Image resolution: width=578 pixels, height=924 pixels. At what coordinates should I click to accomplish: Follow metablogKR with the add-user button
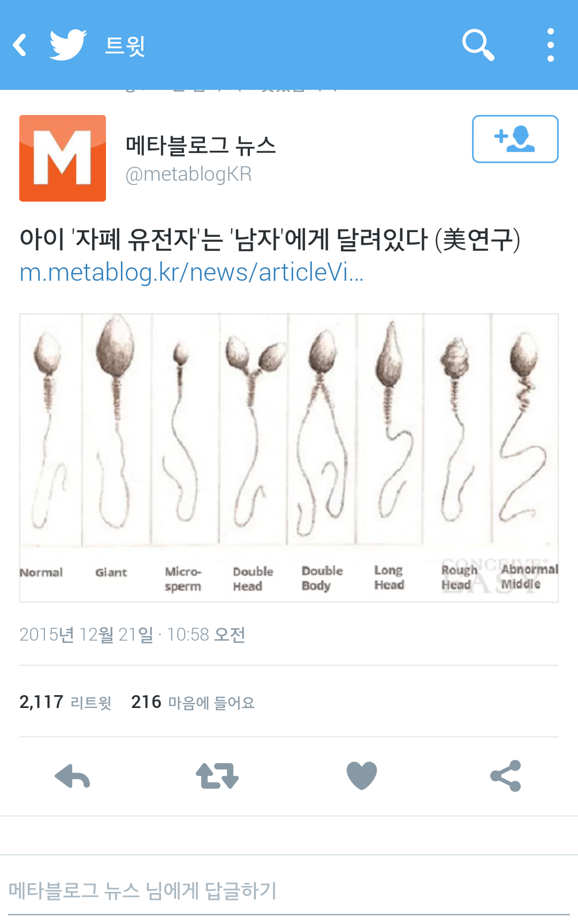(x=515, y=139)
